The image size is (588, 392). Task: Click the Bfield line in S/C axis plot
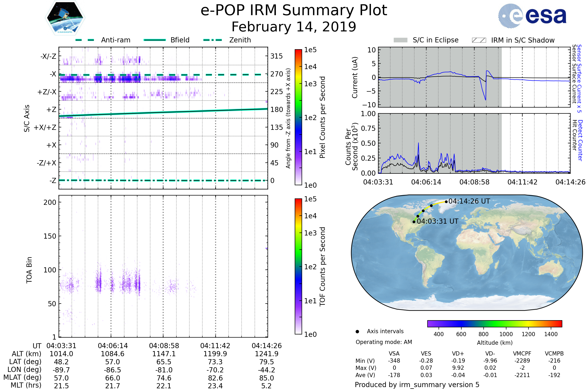pos(163,113)
